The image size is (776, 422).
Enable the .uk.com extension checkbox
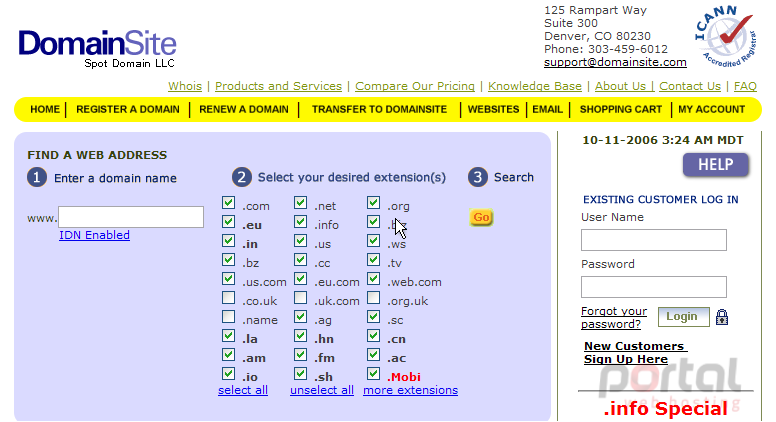300,297
